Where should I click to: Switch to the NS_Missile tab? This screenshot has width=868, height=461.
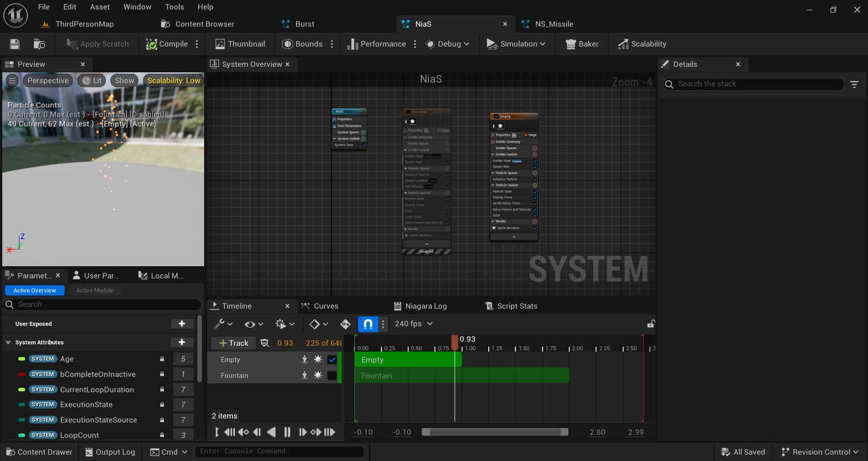547,24
